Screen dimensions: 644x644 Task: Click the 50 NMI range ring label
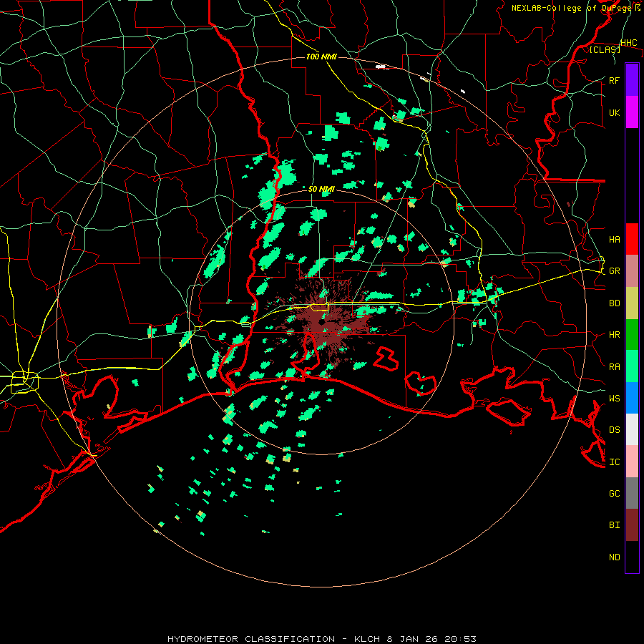321,189
